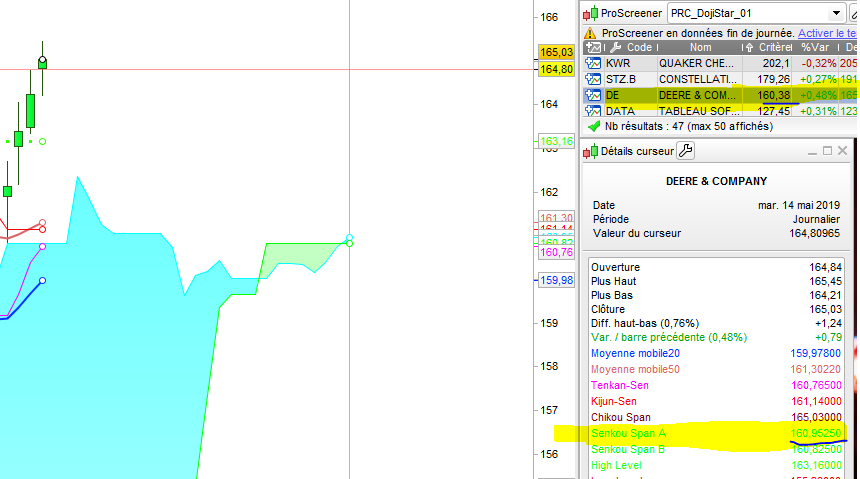Click the 'Activer le temps réel' link
This screenshot has height=479, width=860.
826,33
